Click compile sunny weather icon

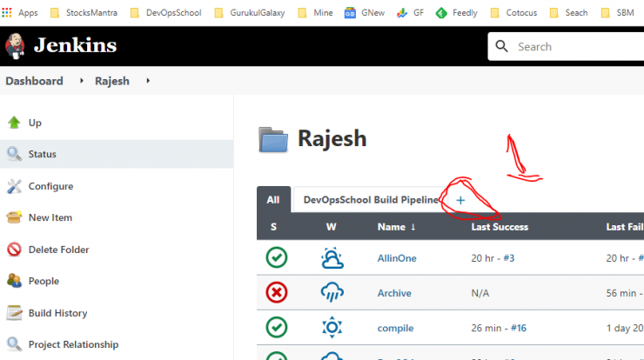(332, 327)
